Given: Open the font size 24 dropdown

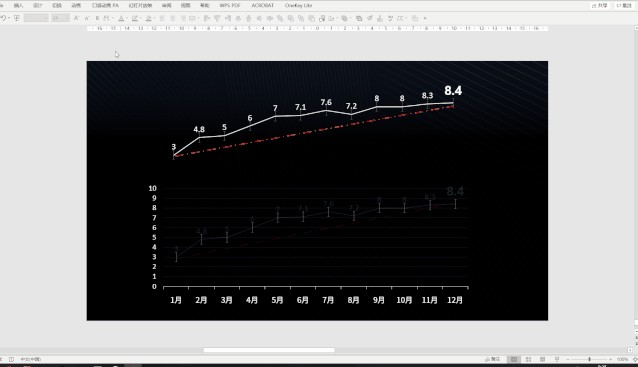Looking at the screenshot, I should click(x=60, y=18).
